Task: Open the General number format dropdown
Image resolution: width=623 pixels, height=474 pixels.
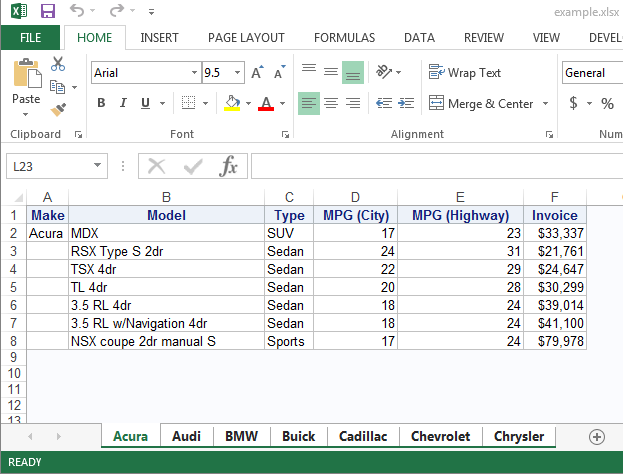Action: (591, 73)
